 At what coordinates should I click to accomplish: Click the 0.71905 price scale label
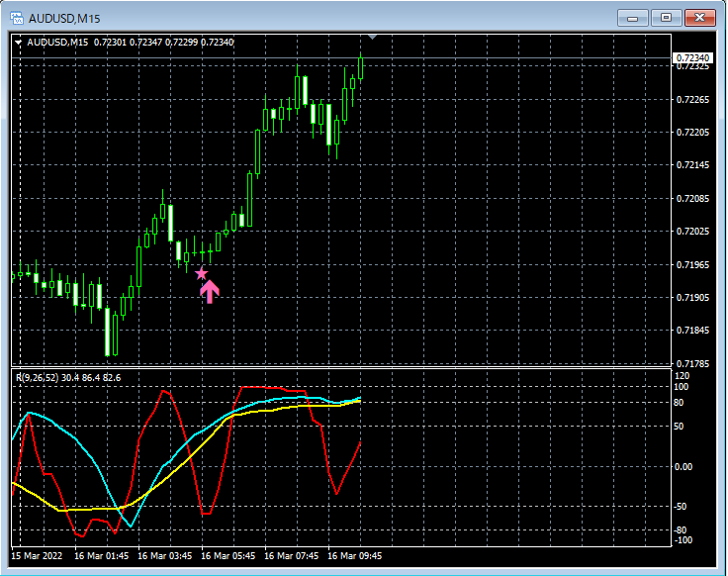(x=692, y=297)
